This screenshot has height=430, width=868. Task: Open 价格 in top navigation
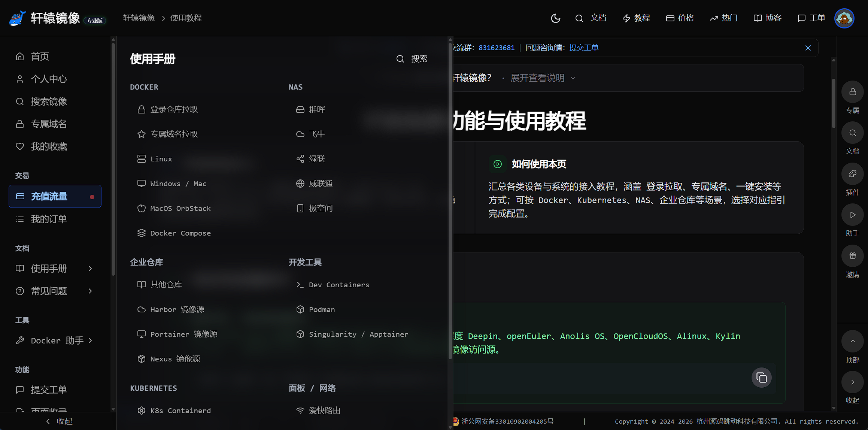tap(680, 18)
